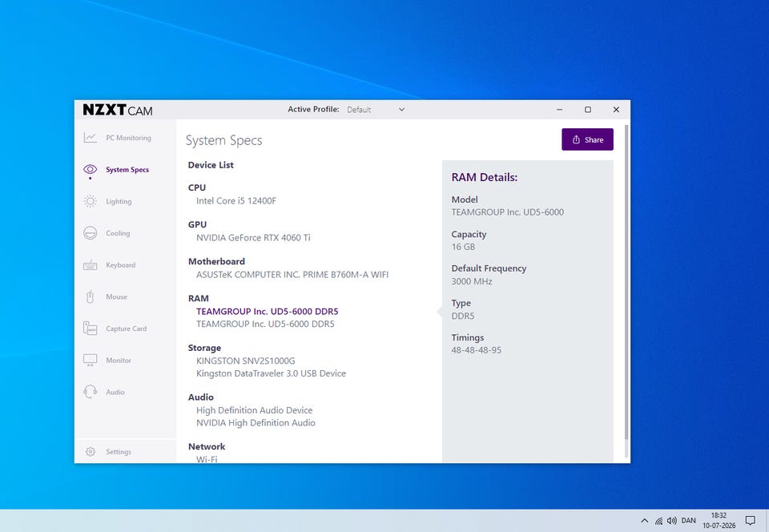Select NVIDIA GeForce RTX 4060 Ti entry
Image resolution: width=769 pixels, height=532 pixels.
click(x=253, y=238)
